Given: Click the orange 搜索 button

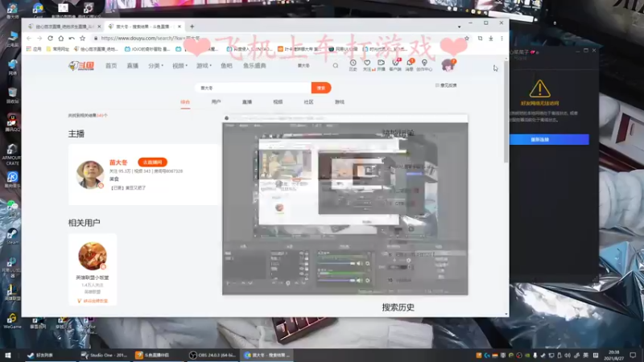Looking at the screenshot, I should 321,88.
